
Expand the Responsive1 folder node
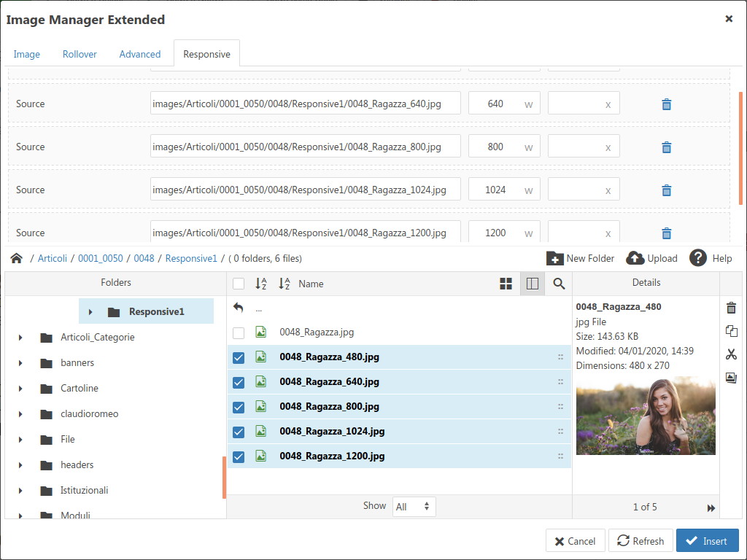tap(90, 312)
